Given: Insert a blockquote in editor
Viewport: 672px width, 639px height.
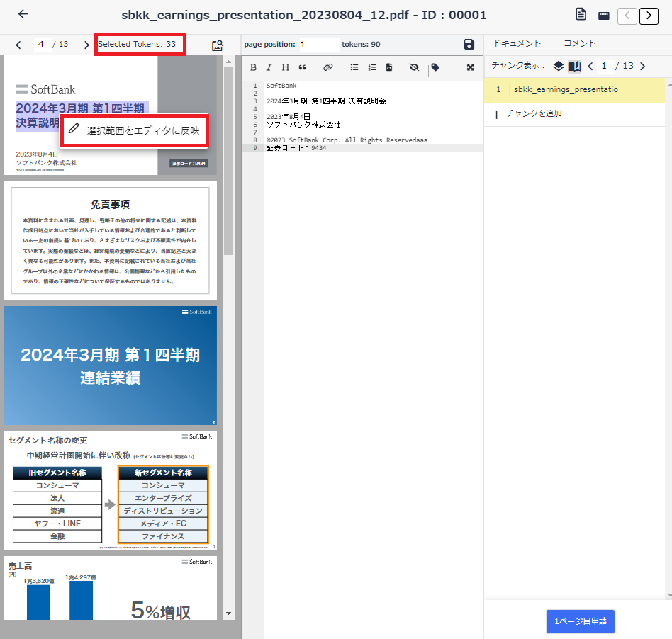Looking at the screenshot, I should point(302,67).
